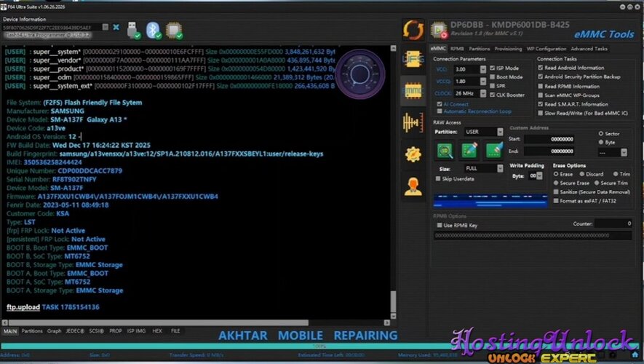Enable the Use RPMB Key checkbox
Image resolution: width=644 pixels, height=364 pixels.
[440, 225]
